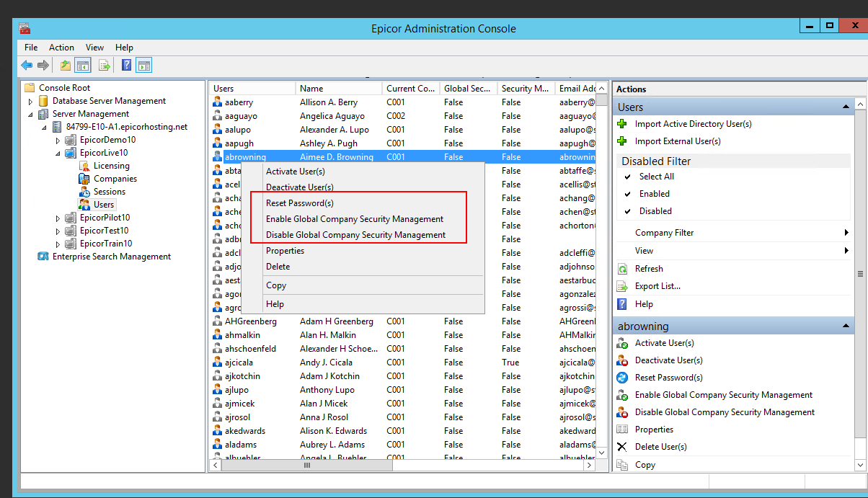Expand the EpicorTrain10 node
The width and height of the screenshot is (868, 498).
click(x=58, y=244)
